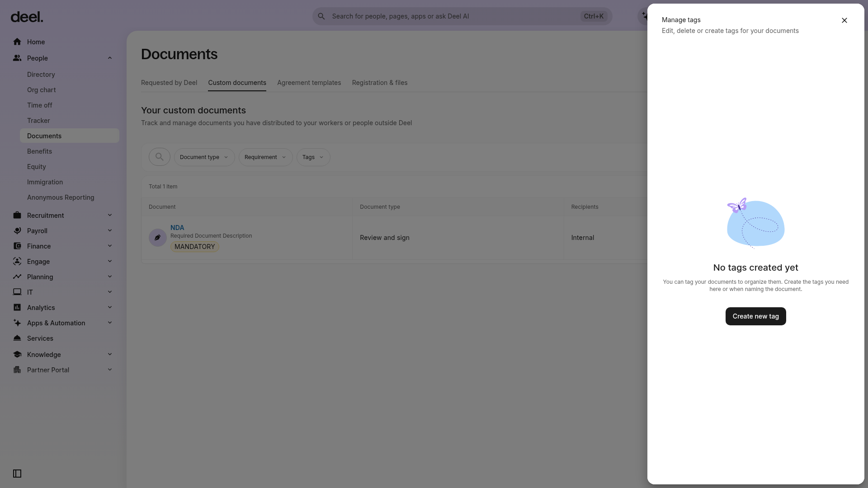The image size is (868, 488).
Task: Click the Knowledge graduation cap icon
Action: tap(17, 355)
